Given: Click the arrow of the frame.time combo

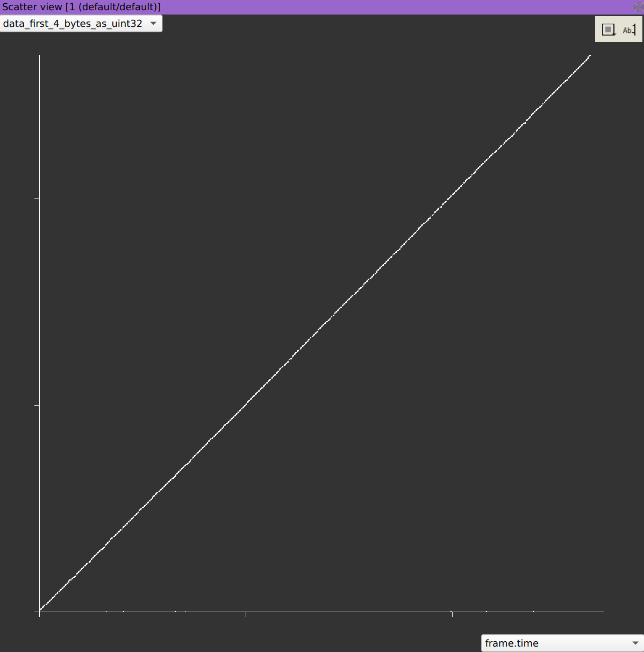Looking at the screenshot, I should pyautogui.click(x=635, y=643).
